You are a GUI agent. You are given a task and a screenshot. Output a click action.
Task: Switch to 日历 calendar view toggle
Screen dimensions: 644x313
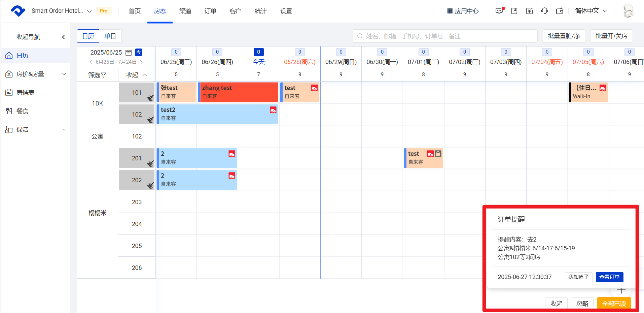[x=88, y=36]
